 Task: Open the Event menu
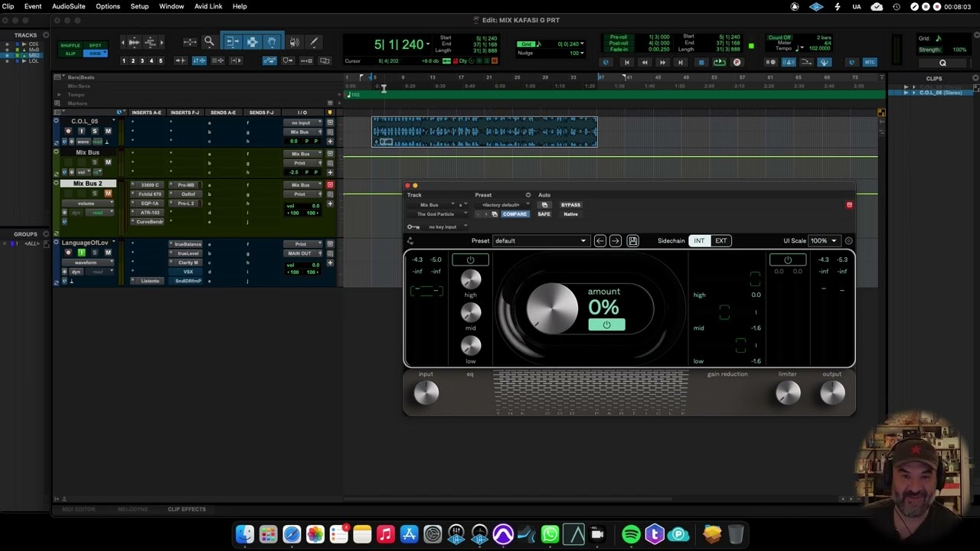(x=33, y=7)
